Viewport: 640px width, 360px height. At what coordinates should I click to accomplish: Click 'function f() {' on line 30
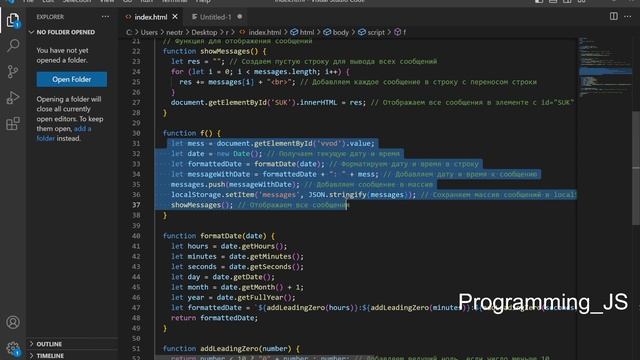pyautogui.click(x=191, y=133)
